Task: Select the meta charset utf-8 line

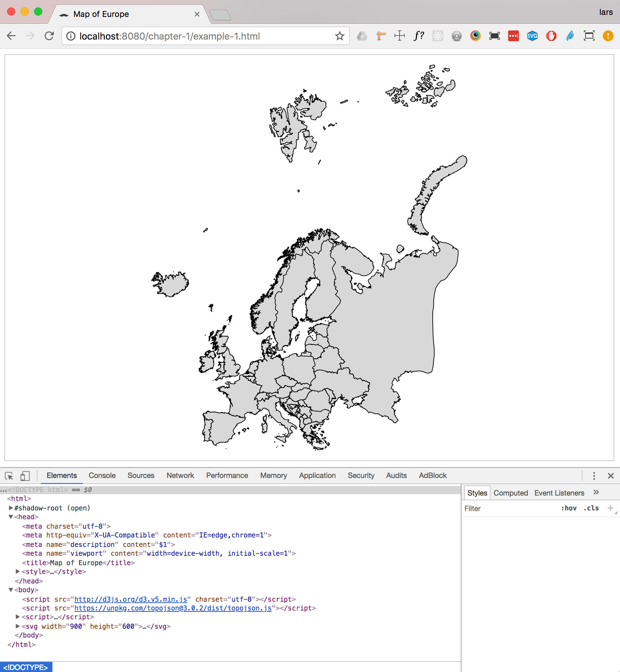Action: coord(66,526)
